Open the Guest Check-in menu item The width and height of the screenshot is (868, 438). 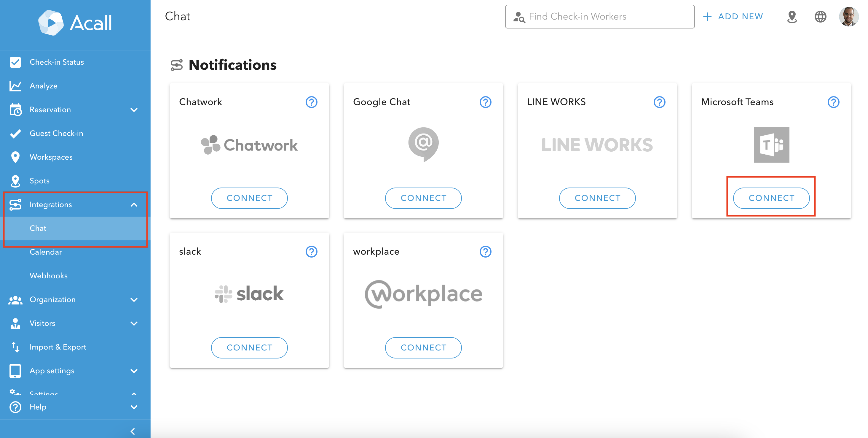point(75,134)
